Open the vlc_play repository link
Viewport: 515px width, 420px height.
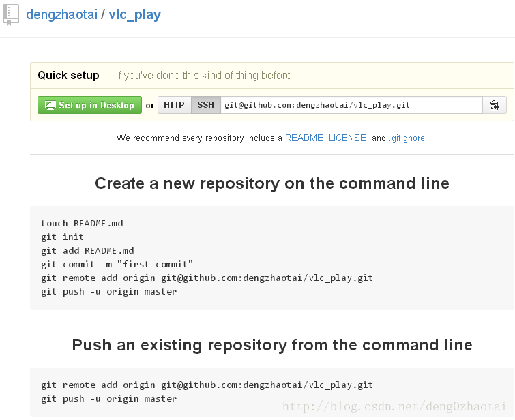[x=134, y=14]
